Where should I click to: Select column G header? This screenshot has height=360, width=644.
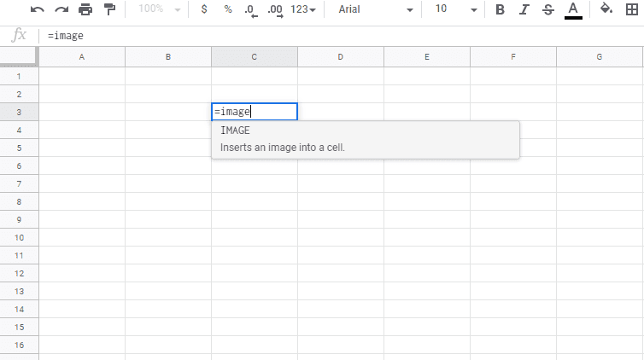[x=600, y=57]
